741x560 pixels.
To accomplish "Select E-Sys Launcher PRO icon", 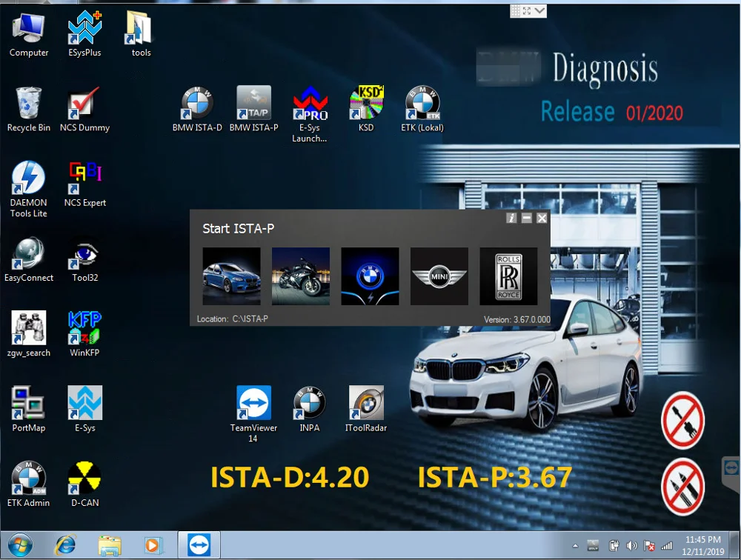I will pyautogui.click(x=310, y=114).
